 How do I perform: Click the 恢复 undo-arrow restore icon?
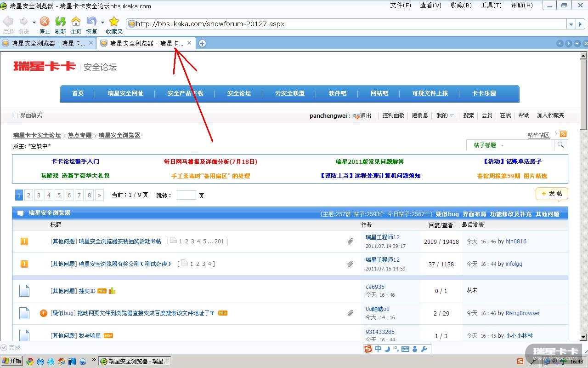(91, 22)
